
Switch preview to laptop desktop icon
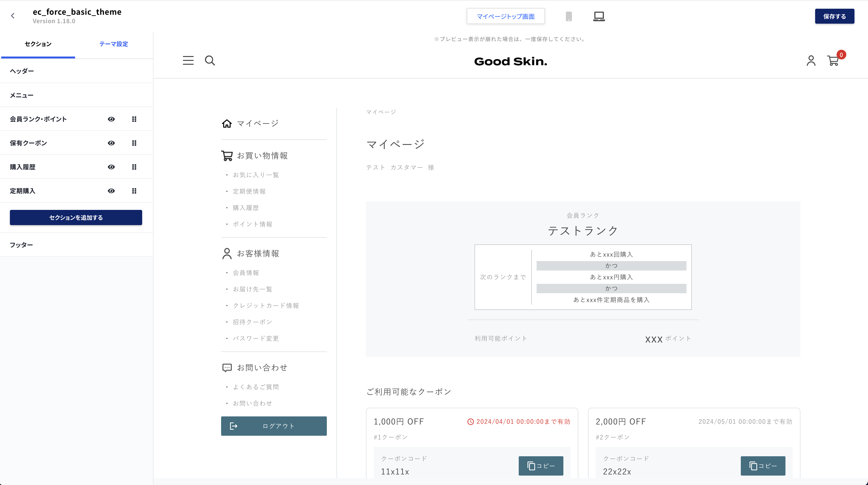[x=599, y=16]
